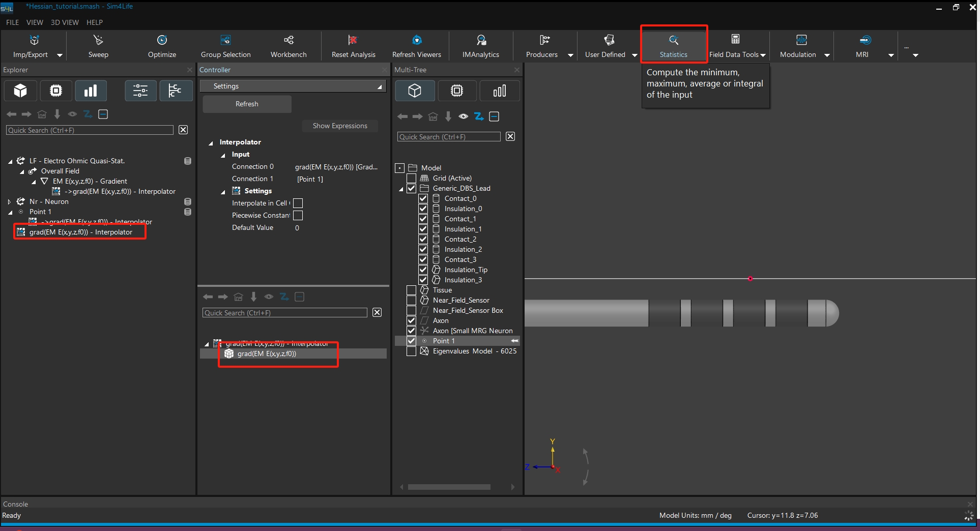Open the IMAnalytics tool
This screenshot has width=980, height=531.
point(481,41)
